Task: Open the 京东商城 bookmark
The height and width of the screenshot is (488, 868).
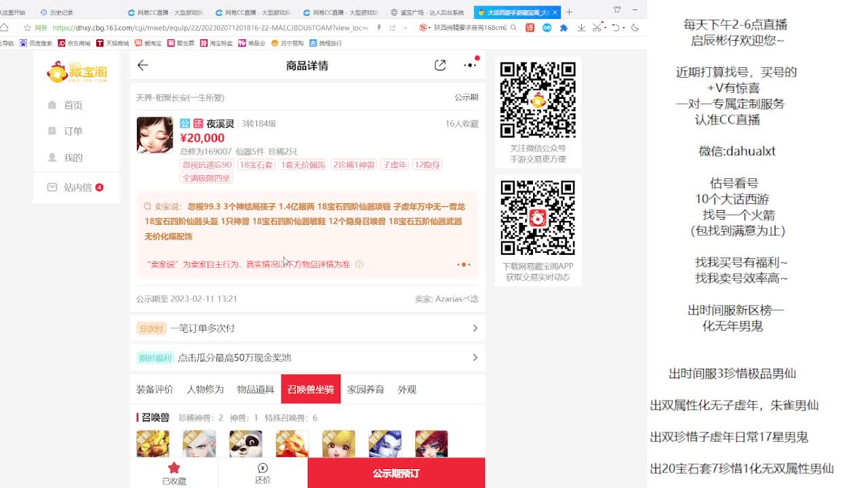Action: (74, 43)
